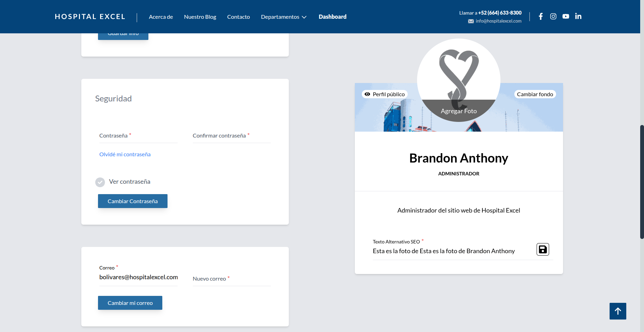Go to Nuestro Blog page
Image resolution: width=644 pixels, height=332 pixels.
pos(200,17)
